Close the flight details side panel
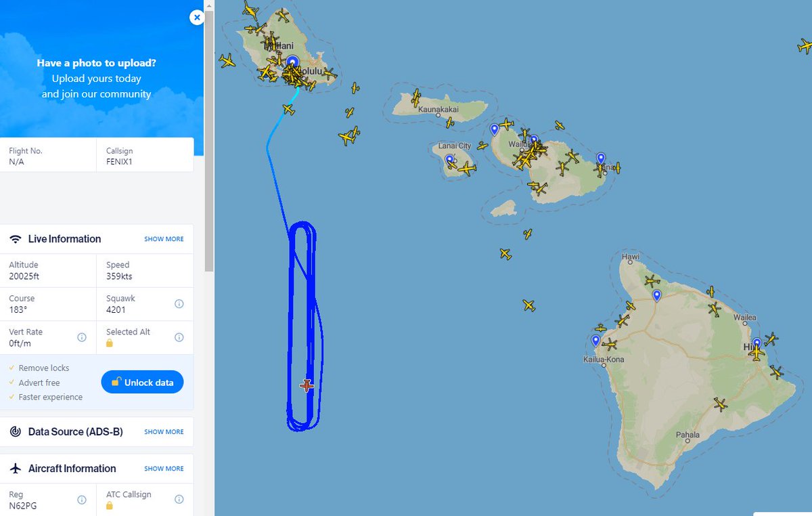Image resolution: width=812 pixels, height=516 pixels. 197,18
